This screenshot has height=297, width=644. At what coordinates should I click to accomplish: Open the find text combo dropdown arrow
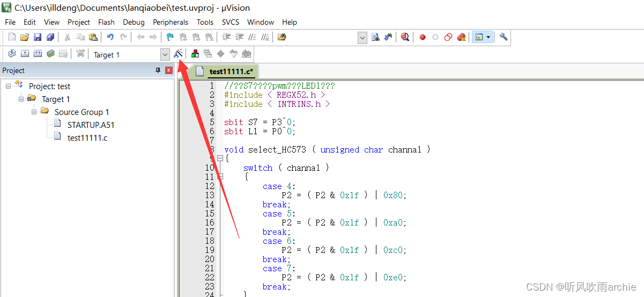tap(362, 37)
